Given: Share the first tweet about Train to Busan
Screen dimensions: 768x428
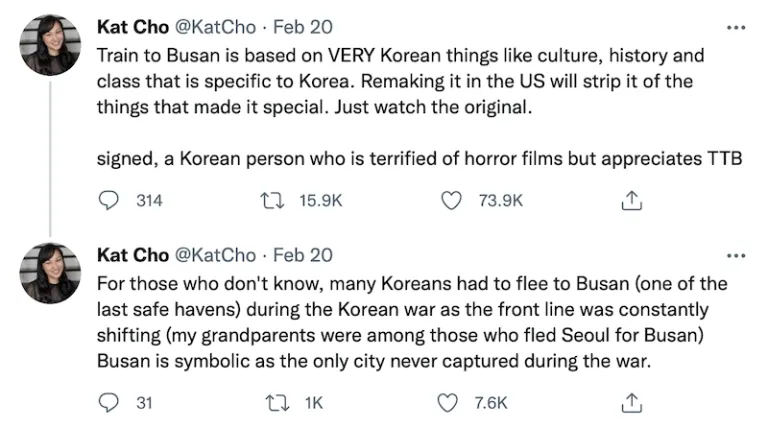Looking at the screenshot, I should click(x=631, y=201).
